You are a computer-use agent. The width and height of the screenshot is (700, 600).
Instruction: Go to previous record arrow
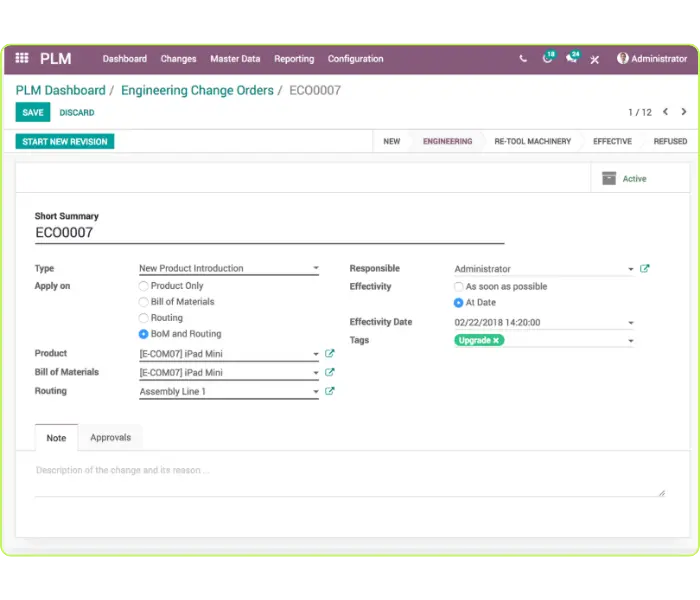point(665,112)
